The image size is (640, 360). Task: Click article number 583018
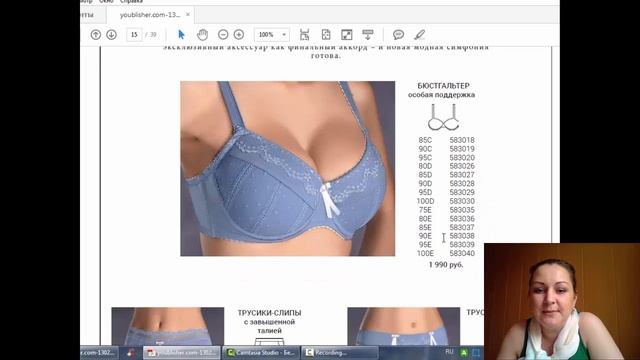click(x=462, y=140)
